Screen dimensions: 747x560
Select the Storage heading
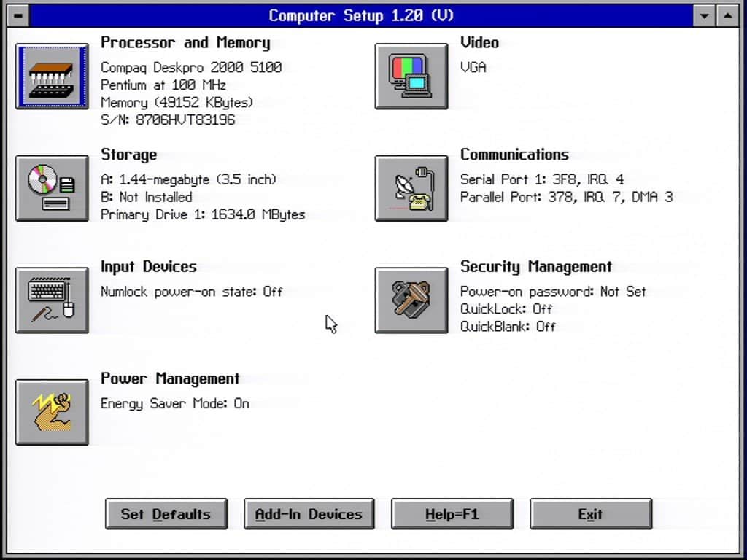128,155
